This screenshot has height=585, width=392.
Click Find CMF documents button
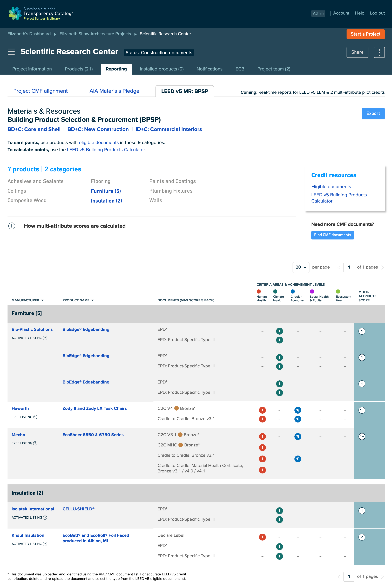[x=332, y=235]
